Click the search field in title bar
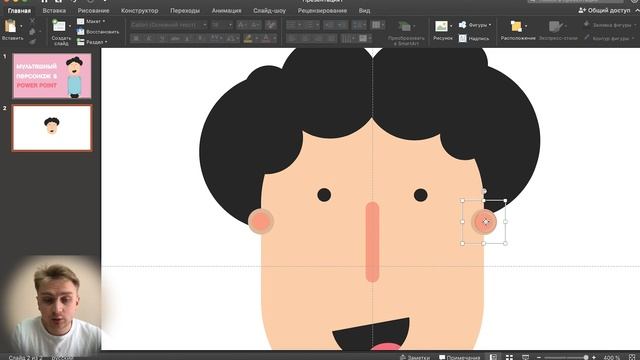The image size is (640, 360). (x=576, y=1)
